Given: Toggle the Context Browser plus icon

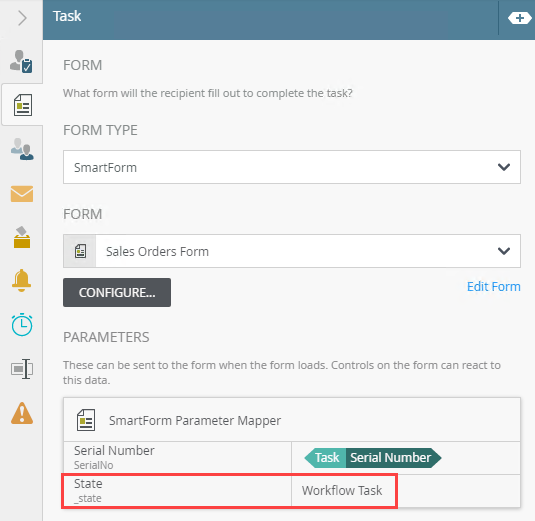Looking at the screenshot, I should pyautogui.click(x=519, y=18).
